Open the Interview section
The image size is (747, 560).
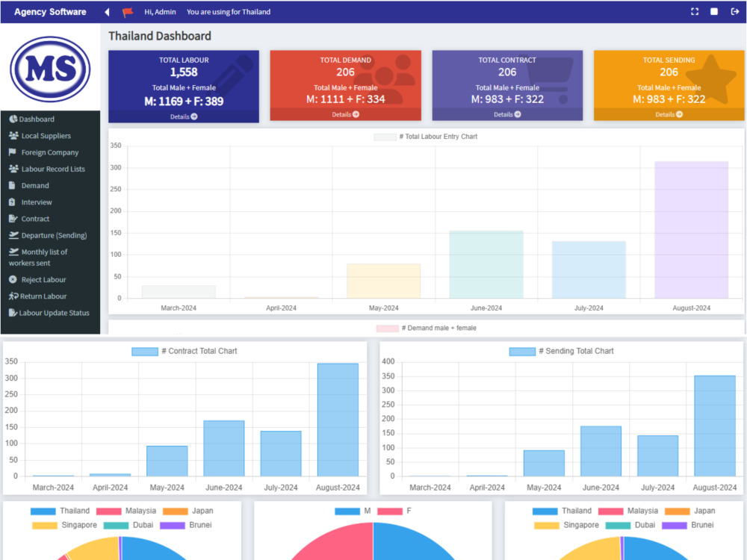click(x=37, y=202)
